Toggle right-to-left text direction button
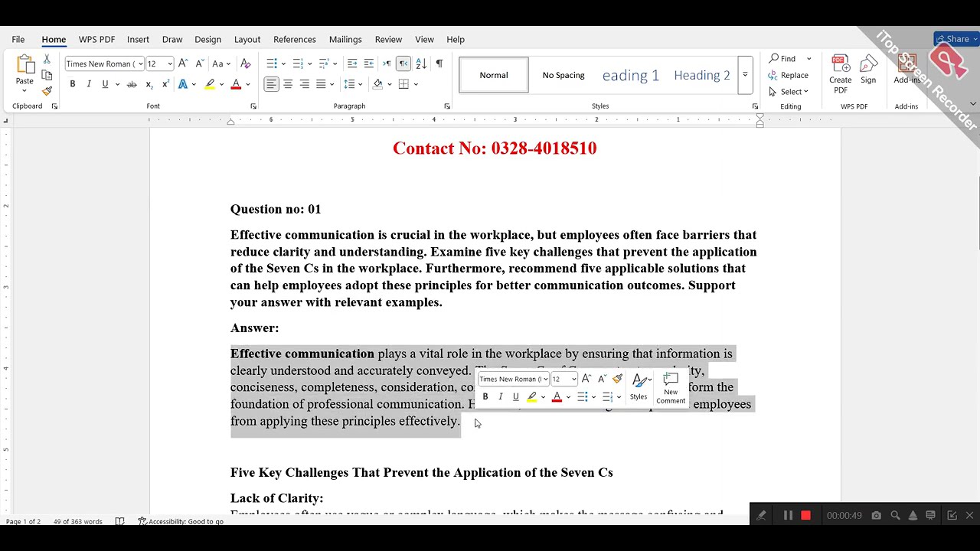The height and width of the screenshot is (551, 980). [x=403, y=64]
